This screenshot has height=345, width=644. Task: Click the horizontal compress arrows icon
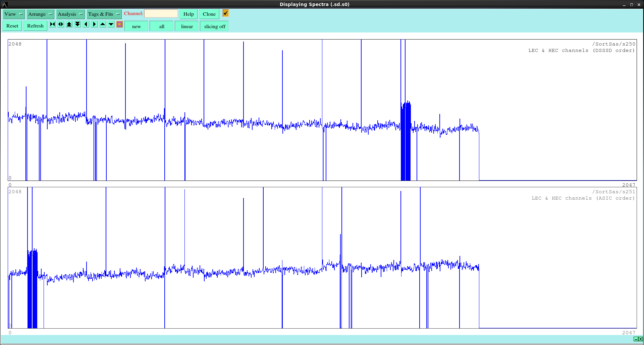52,24
